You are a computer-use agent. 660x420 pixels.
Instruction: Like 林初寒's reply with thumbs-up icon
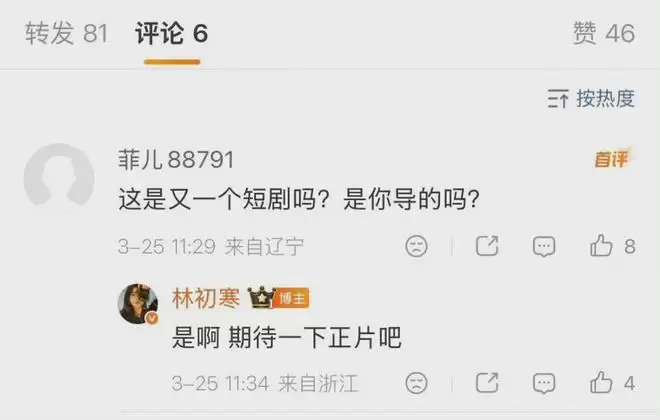click(601, 383)
